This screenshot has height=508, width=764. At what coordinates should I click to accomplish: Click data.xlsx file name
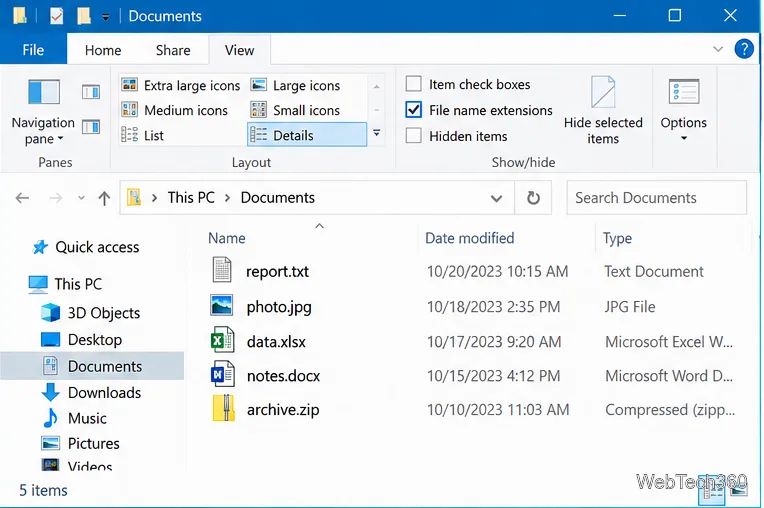pos(276,342)
